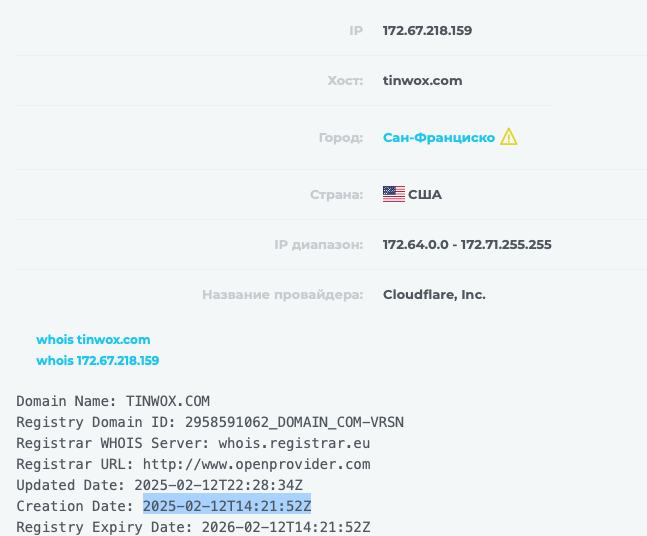Open the whois tinwox.com link
The image size is (647, 536).
(93, 340)
